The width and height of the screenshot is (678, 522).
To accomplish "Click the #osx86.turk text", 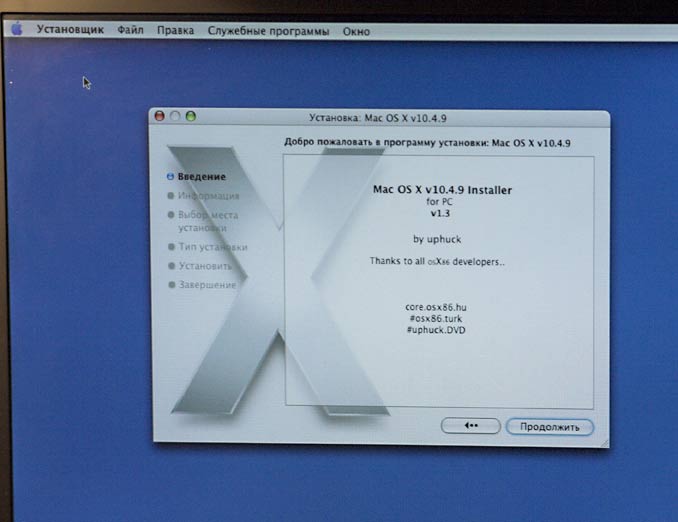I will click(436, 319).
